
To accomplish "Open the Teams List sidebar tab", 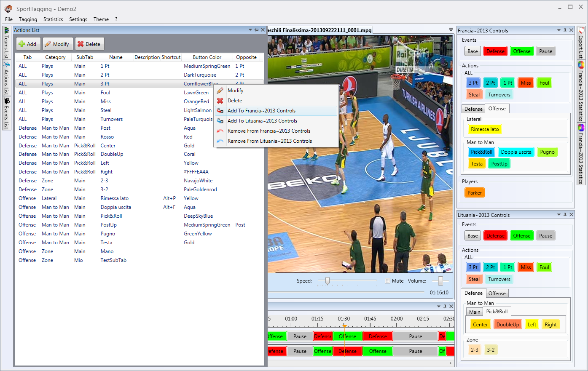I will point(6,43).
